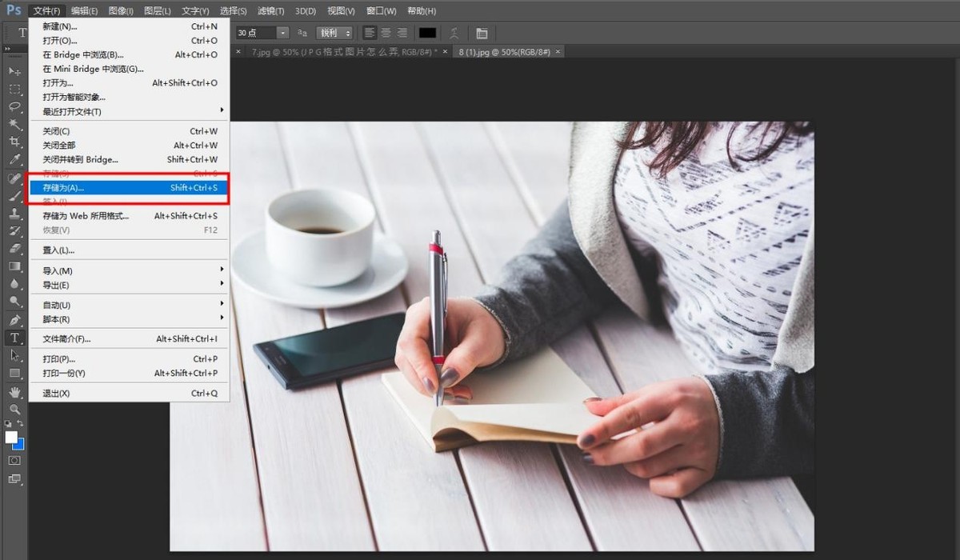This screenshot has width=960, height=560.
Task: Select the Lasso tool
Action: pos(14,106)
